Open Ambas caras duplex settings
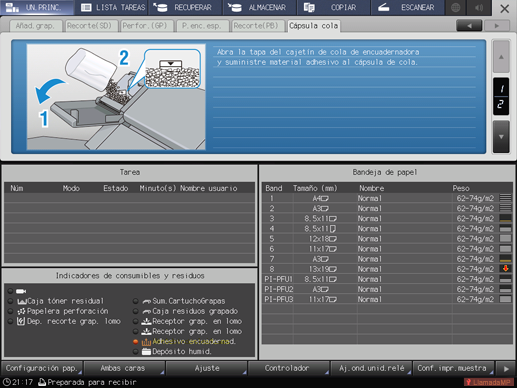 [124, 368]
